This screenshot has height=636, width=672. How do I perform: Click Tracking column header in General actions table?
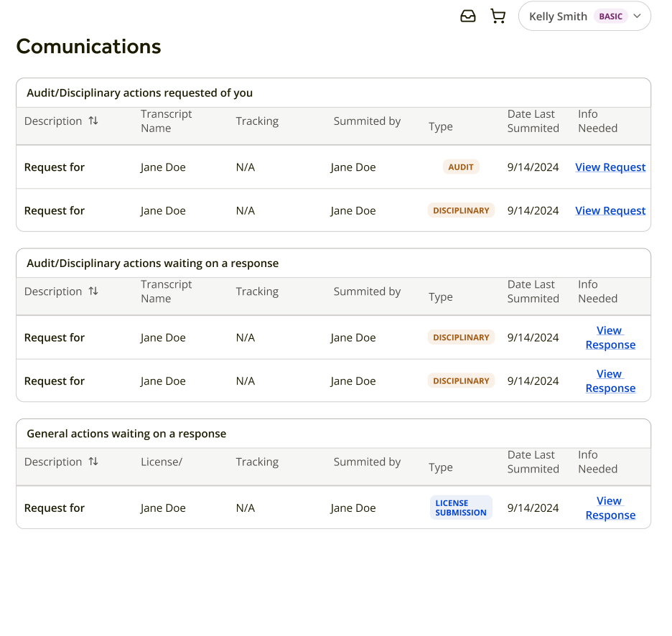[x=257, y=462]
